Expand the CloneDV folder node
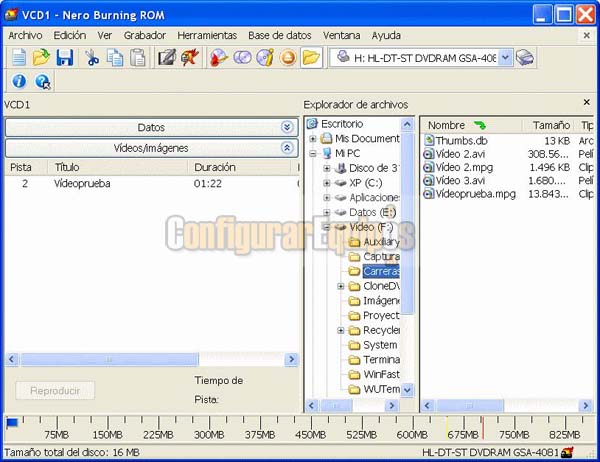 (341, 286)
